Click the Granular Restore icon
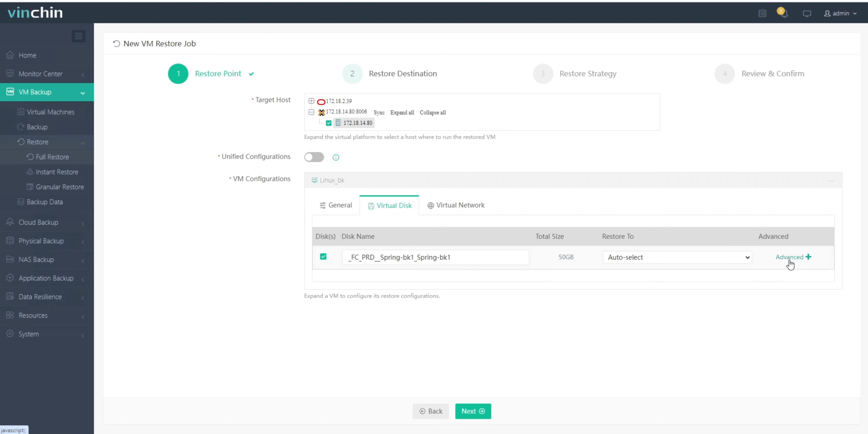 [30, 187]
